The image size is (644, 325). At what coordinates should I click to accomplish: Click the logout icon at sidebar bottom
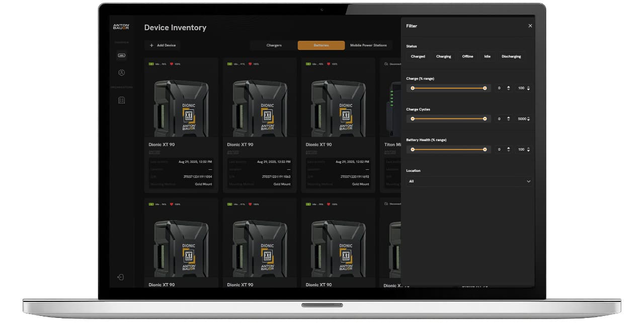pos(121,278)
